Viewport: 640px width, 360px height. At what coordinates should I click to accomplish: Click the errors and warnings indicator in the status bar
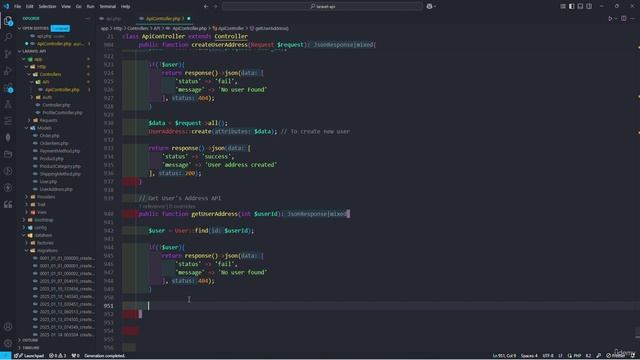58,356
